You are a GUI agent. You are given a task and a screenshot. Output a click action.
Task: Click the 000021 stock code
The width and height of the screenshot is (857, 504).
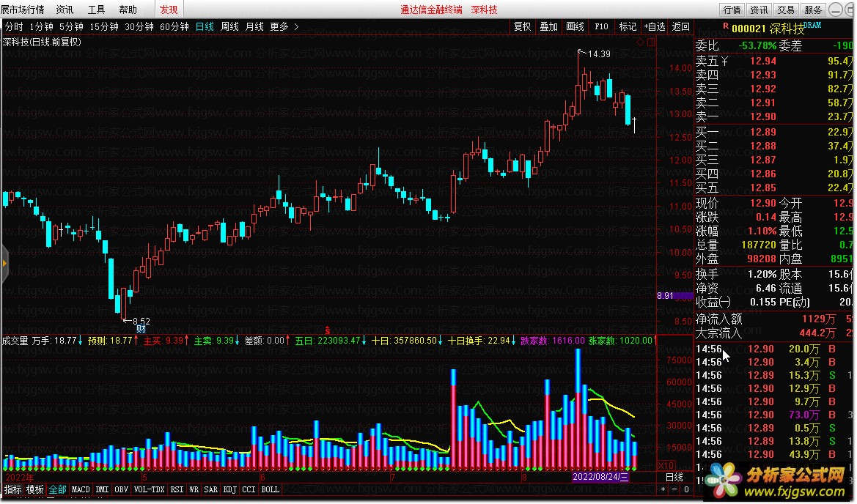(x=749, y=29)
